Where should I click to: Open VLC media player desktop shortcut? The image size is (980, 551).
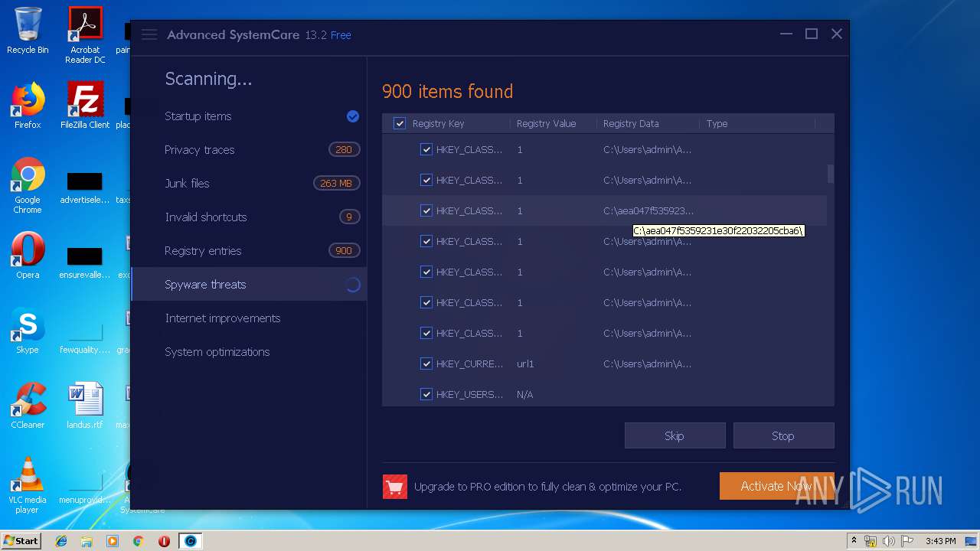(x=28, y=485)
